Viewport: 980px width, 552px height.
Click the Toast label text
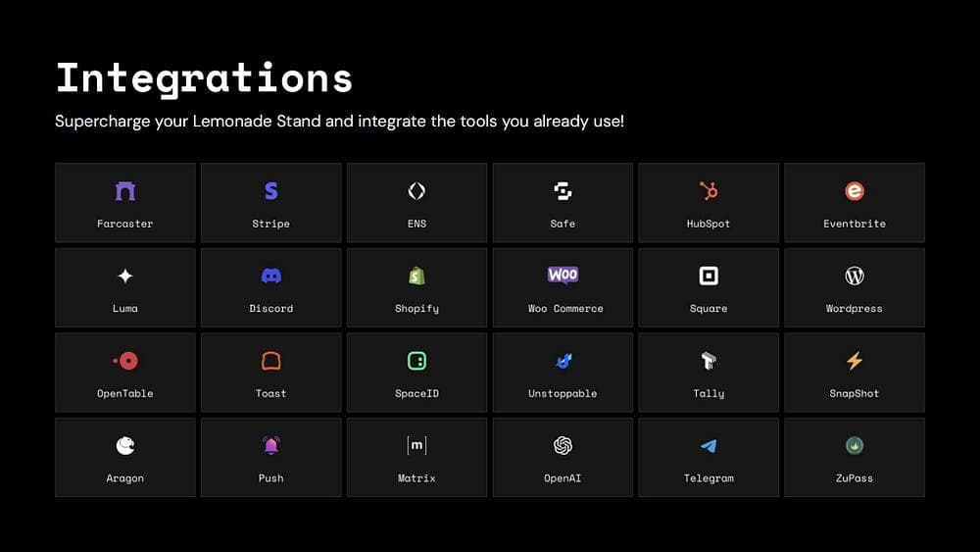[271, 394]
